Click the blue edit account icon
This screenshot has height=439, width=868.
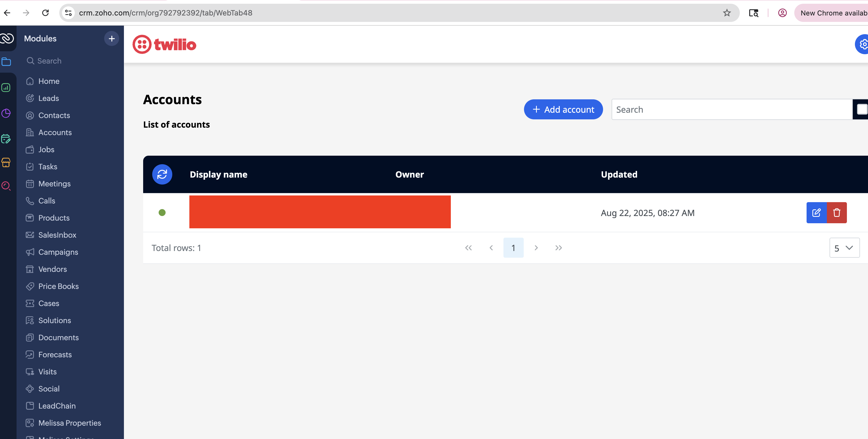[x=816, y=213]
